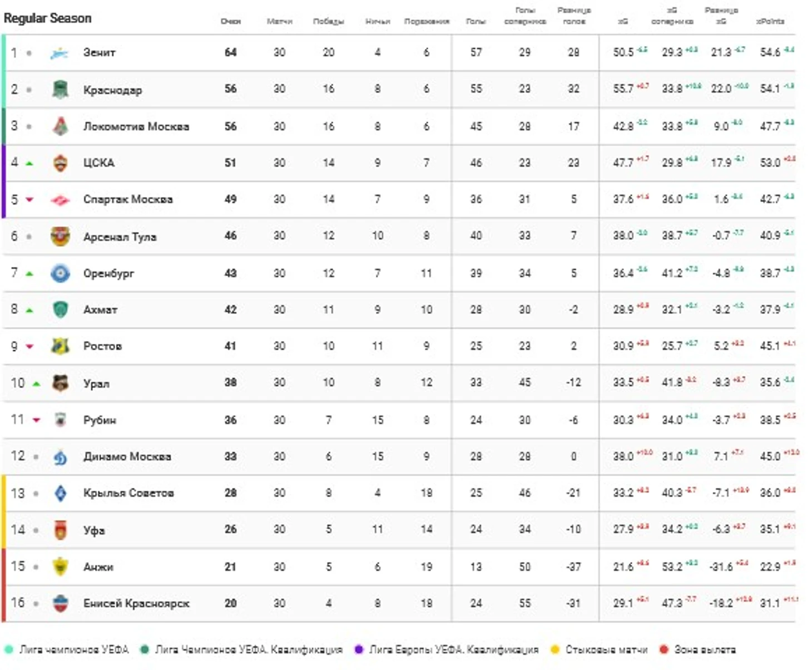Sort table by Победы column header
Viewport: 812px width, 670px height.
click(328, 22)
